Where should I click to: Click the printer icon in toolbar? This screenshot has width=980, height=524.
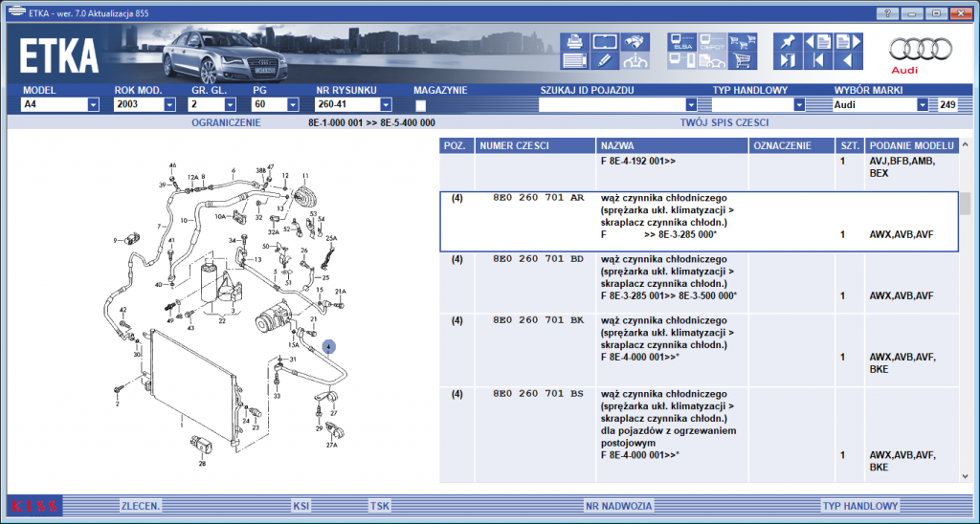[x=574, y=42]
